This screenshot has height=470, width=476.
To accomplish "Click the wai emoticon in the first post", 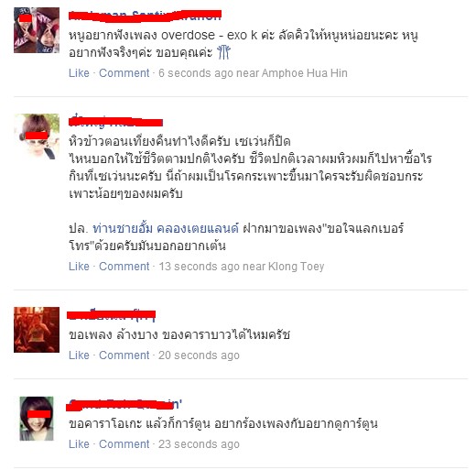I will 224,52.
